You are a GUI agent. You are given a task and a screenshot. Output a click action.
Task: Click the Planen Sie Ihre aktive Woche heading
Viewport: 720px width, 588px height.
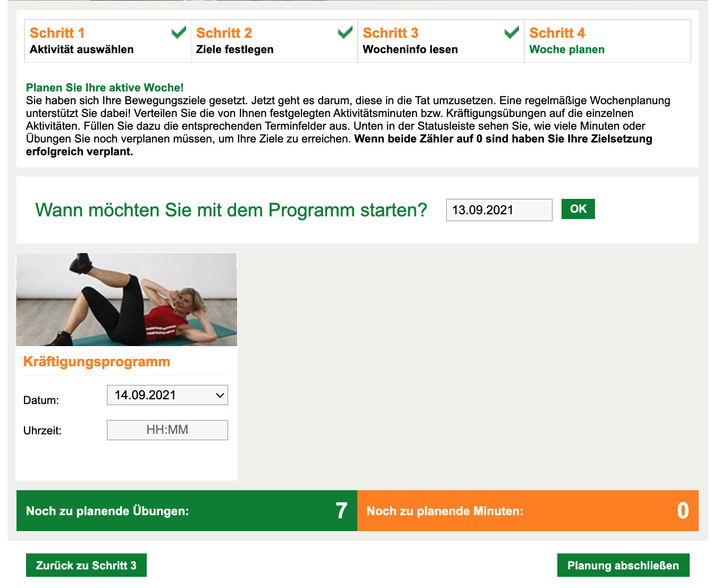click(105, 88)
